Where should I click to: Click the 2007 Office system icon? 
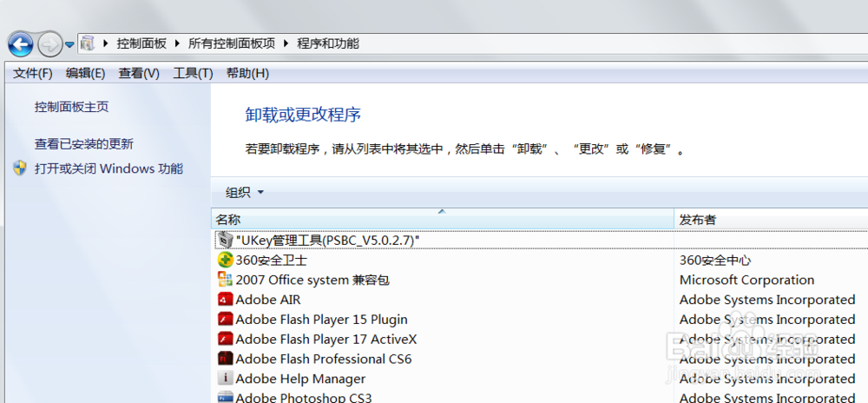pyautogui.click(x=226, y=280)
